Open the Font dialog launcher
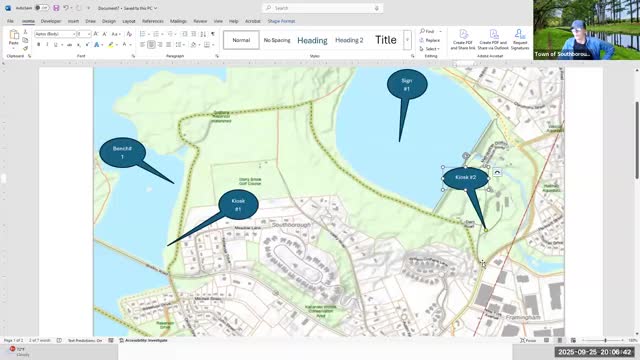640x360 pixels. 133,56
